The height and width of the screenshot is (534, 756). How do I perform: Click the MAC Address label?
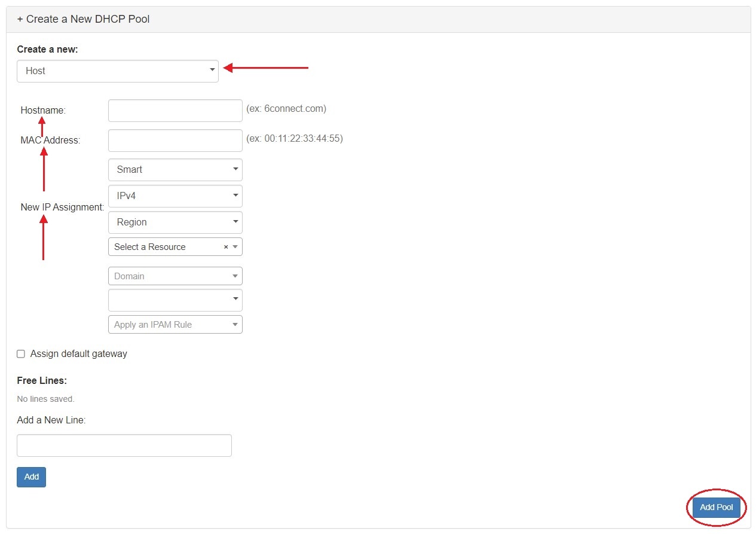coord(50,141)
